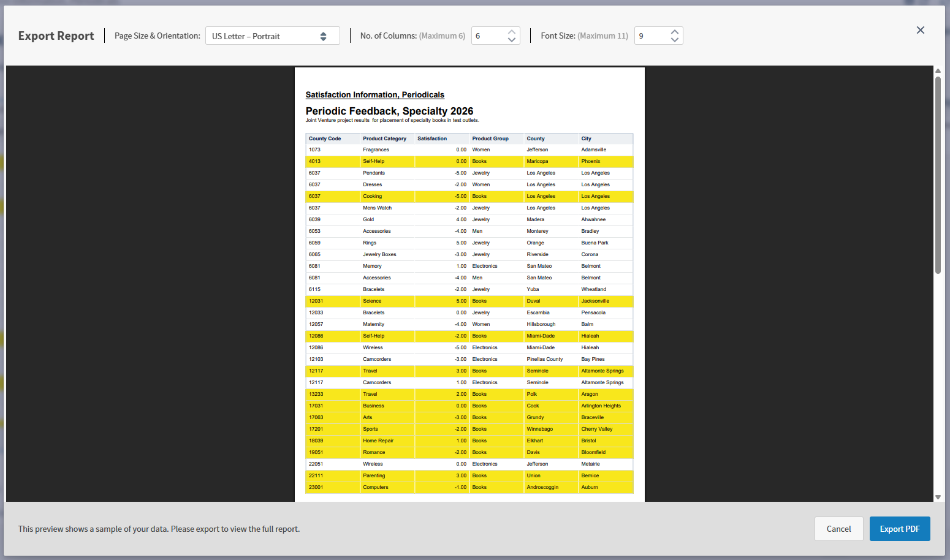The width and height of the screenshot is (950, 560).
Task: Decrease the number of columns stepper
Action: pos(512,40)
